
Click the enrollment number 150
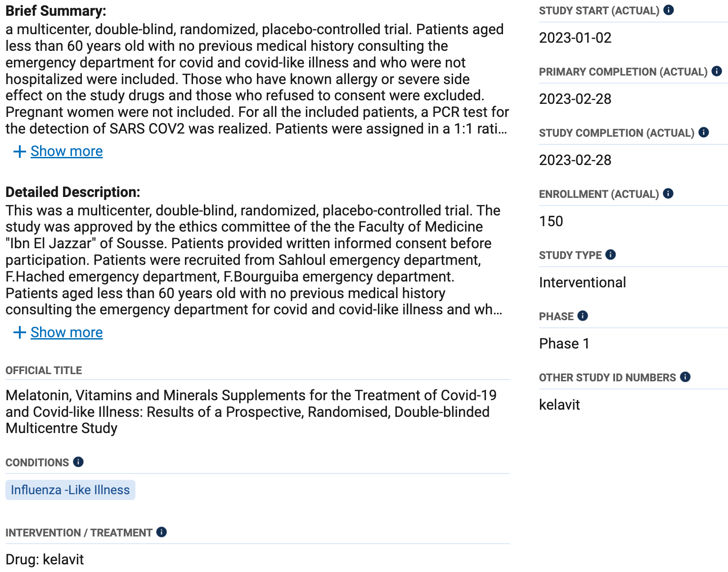[551, 221]
